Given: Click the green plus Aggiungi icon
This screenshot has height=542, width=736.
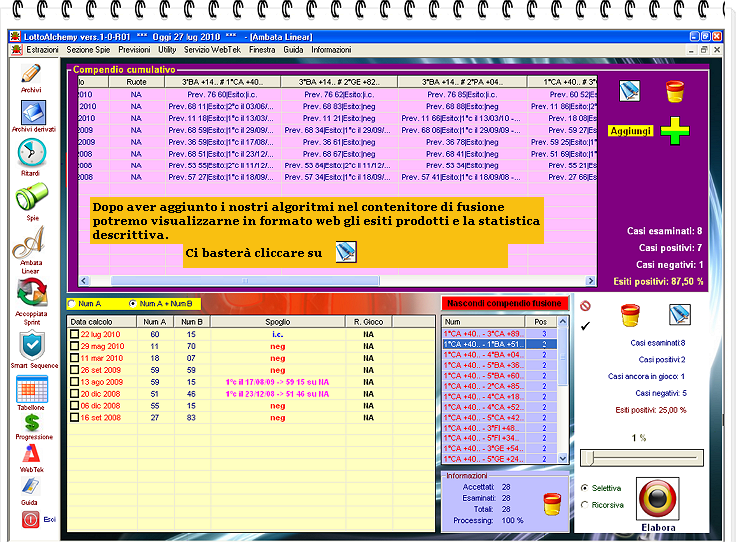Looking at the screenshot, I should [x=675, y=130].
